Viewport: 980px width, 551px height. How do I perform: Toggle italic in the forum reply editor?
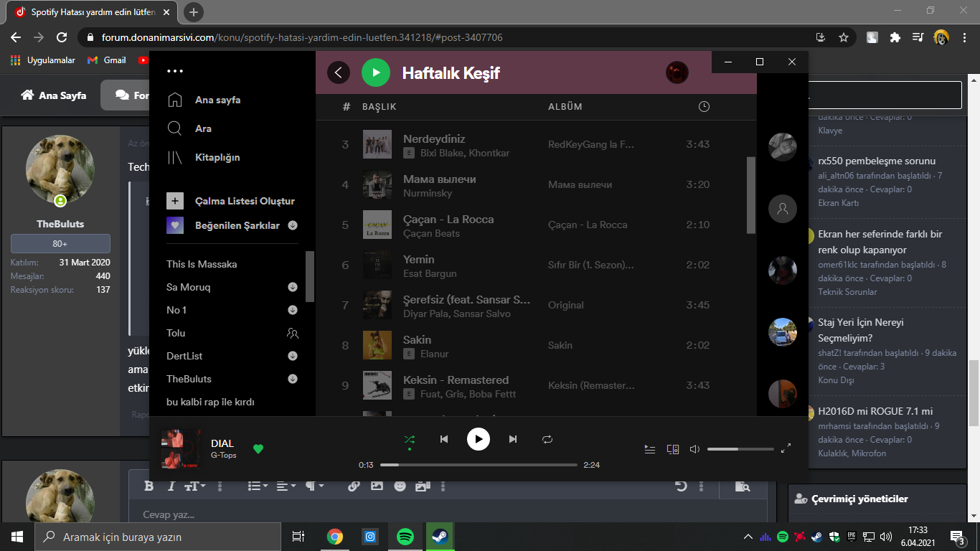tap(171, 486)
